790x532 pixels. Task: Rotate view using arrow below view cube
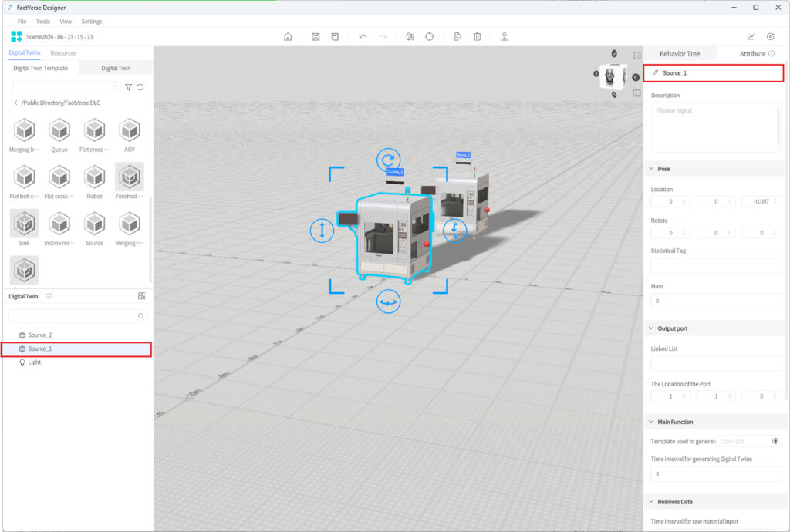[x=614, y=95]
